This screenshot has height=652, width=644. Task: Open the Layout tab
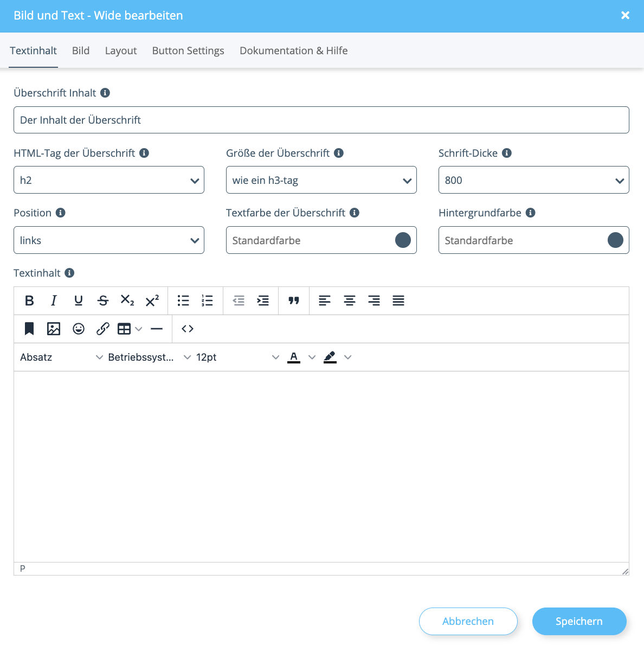tap(121, 50)
